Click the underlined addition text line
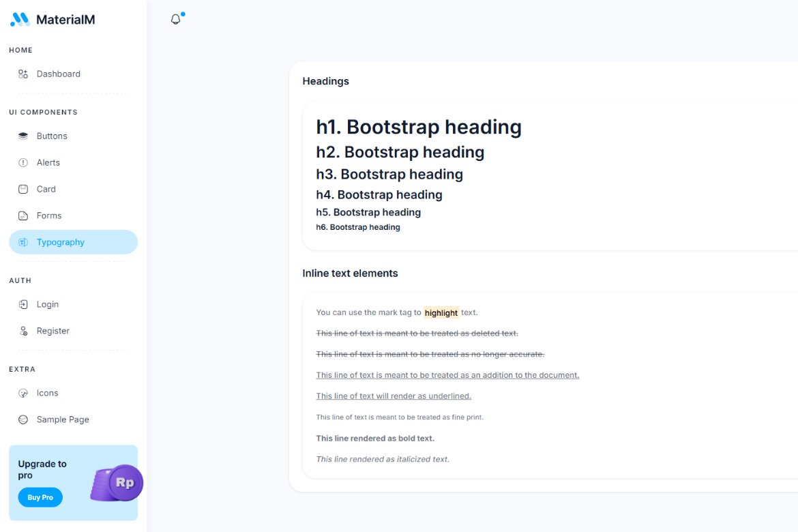This screenshot has width=798, height=532. (x=447, y=375)
